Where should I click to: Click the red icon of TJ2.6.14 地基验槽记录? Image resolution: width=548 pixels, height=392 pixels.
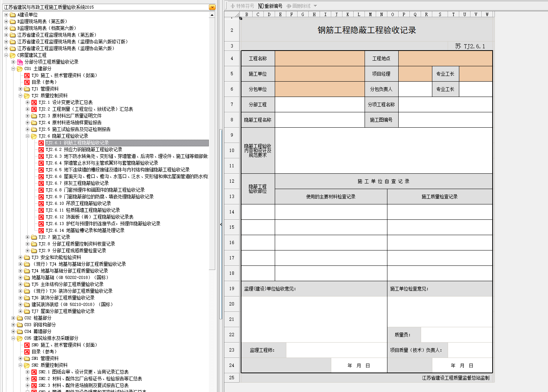point(41,231)
